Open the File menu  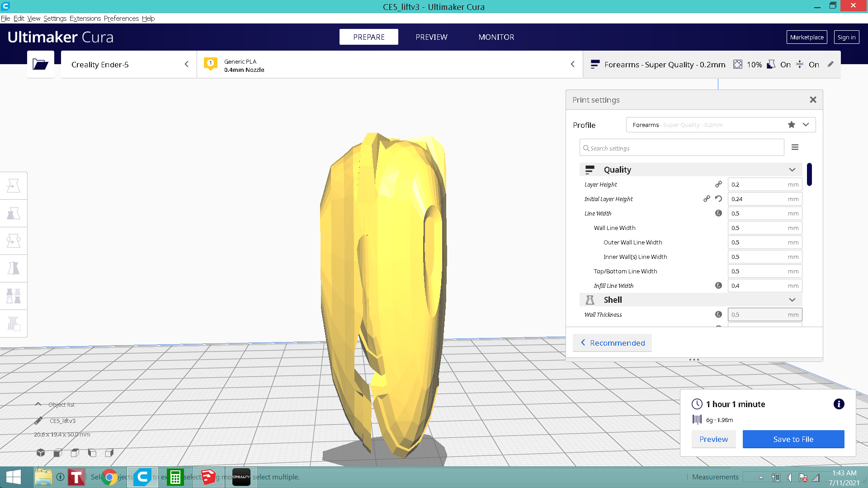5,19
